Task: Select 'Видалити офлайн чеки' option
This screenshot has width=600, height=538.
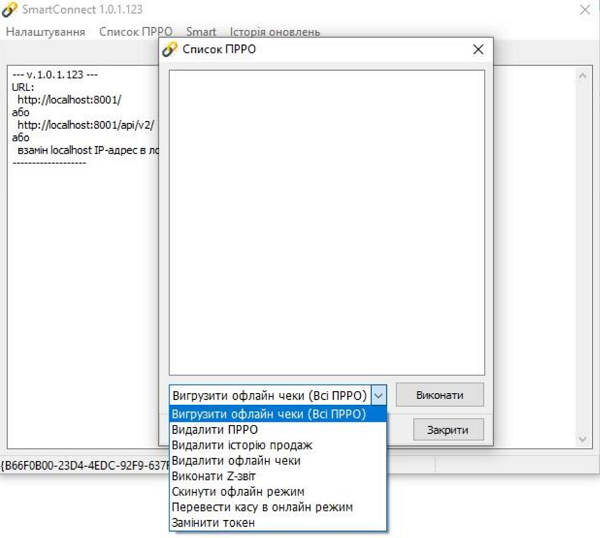Action: [x=278, y=461]
